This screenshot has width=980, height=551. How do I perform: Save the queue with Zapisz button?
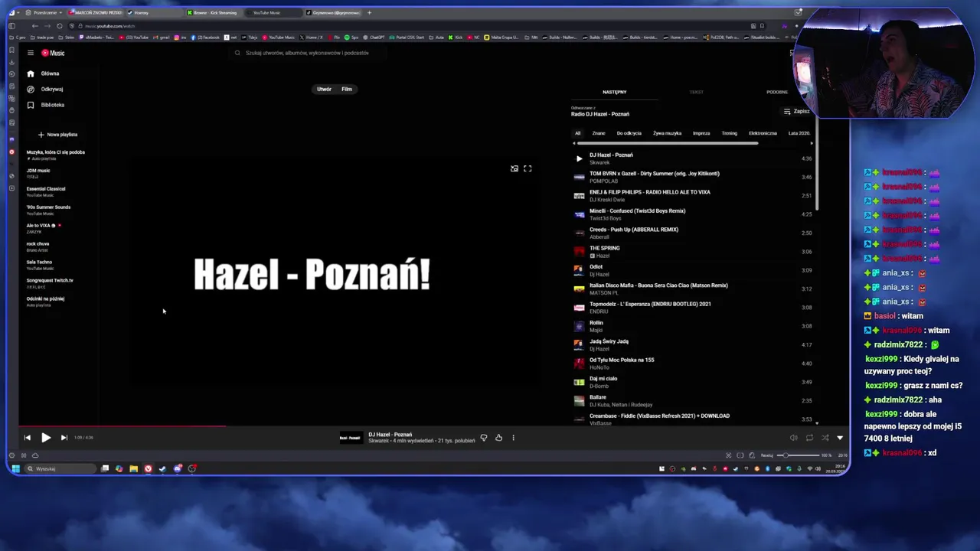click(796, 112)
